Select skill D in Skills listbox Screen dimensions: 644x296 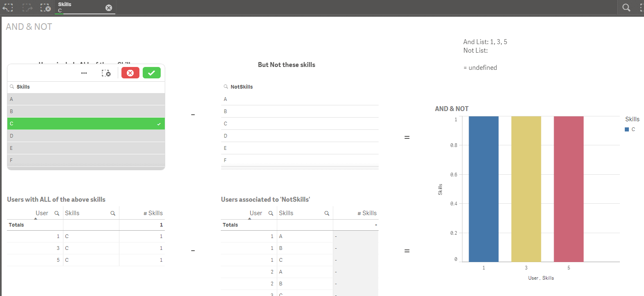[86, 136]
